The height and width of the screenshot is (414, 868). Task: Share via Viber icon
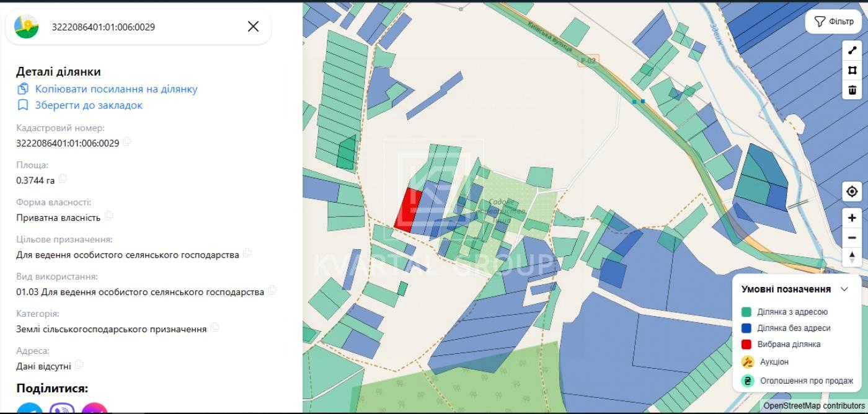pos(62,409)
